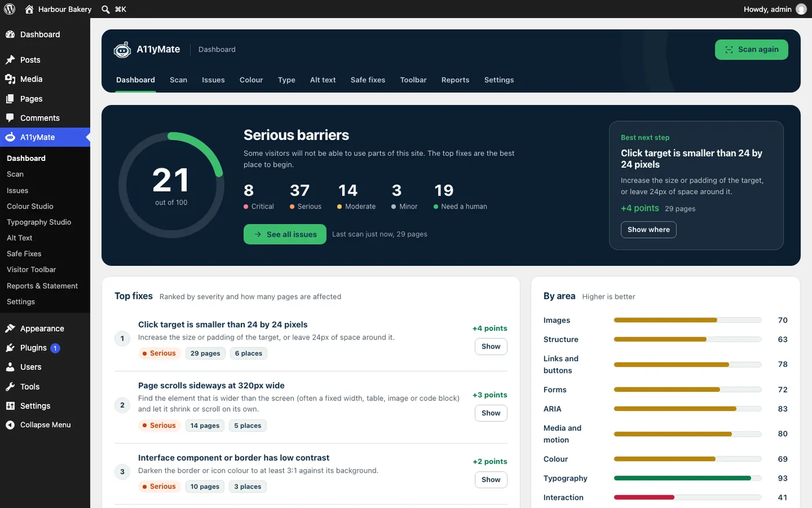This screenshot has height=508, width=812.
Task: Open the Colour tab
Action: [x=251, y=80]
